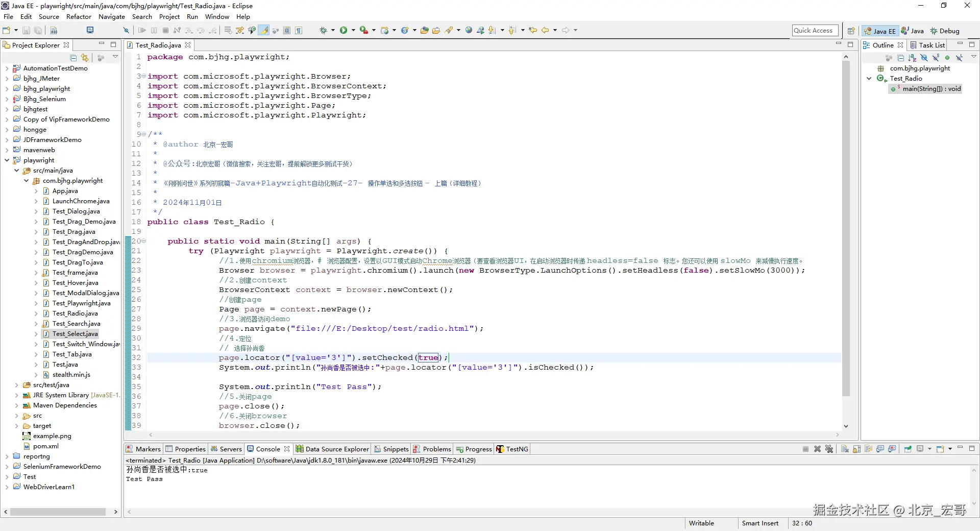Click the Skip All Breakpoints icon

[x=126, y=31]
